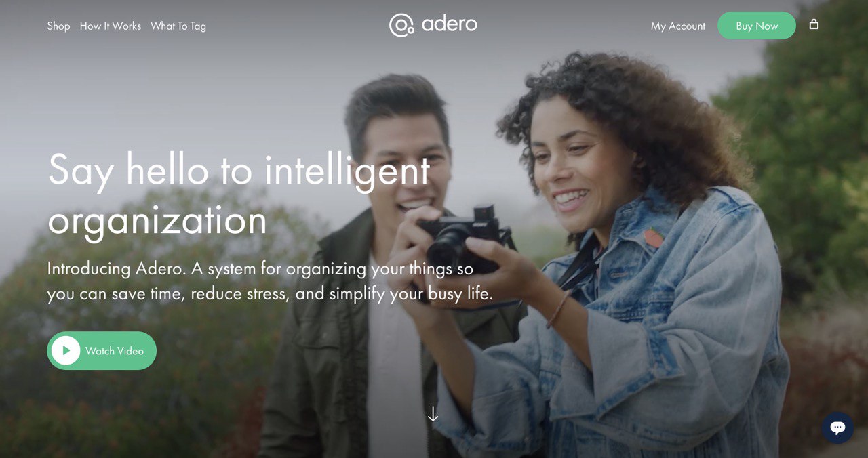Click the green Buy Now button
This screenshot has height=458, width=868.
757,26
